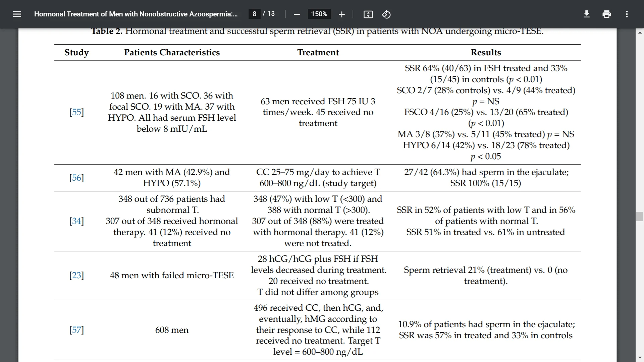The width and height of the screenshot is (644, 362).
Task: Click the 150% zoom level field
Action: pos(319,14)
